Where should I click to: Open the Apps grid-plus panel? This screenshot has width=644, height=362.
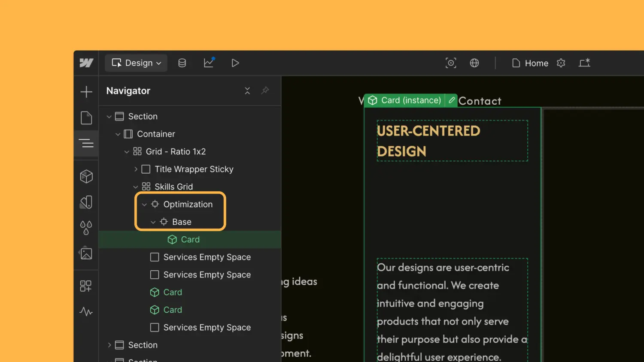pyautogui.click(x=86, y=286)
